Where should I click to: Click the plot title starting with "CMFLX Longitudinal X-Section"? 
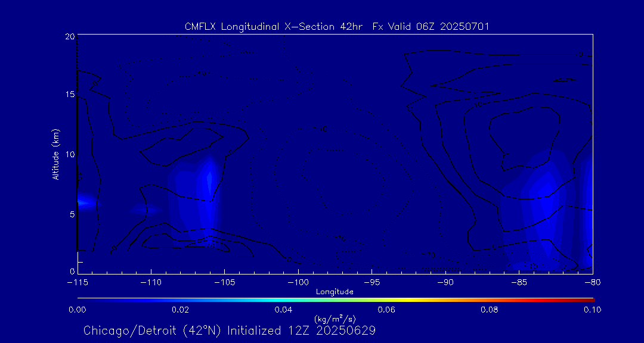(x=337, y=27)
